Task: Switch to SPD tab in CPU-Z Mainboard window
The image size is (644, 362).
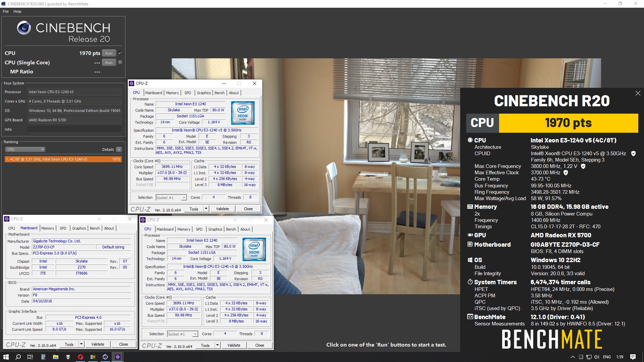Action: pos(63,228)
